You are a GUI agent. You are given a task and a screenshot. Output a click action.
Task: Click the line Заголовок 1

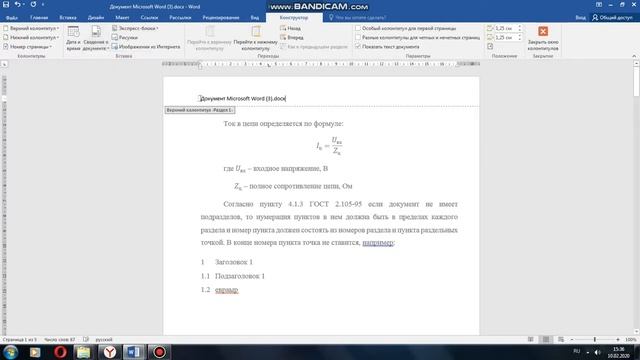234,262
